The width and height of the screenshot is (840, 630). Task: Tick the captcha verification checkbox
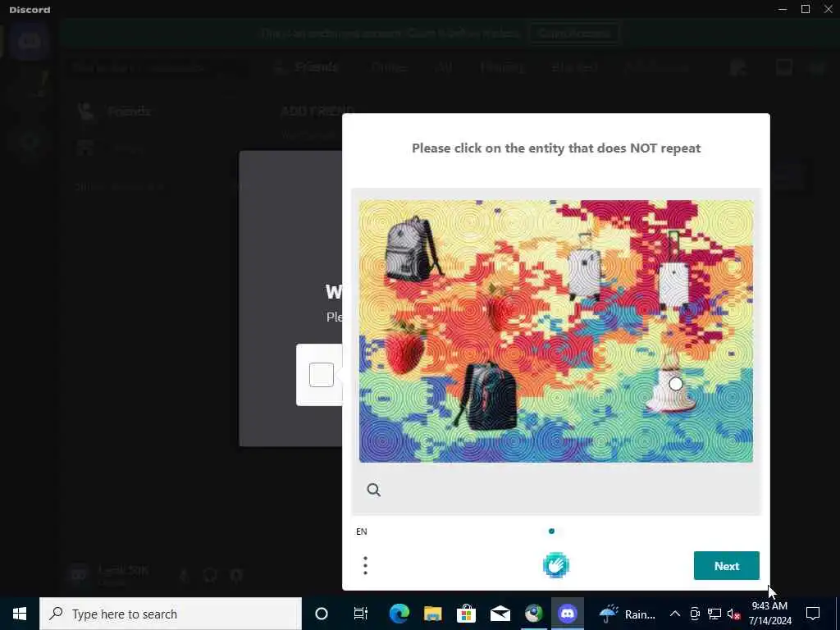pos(322,375)
